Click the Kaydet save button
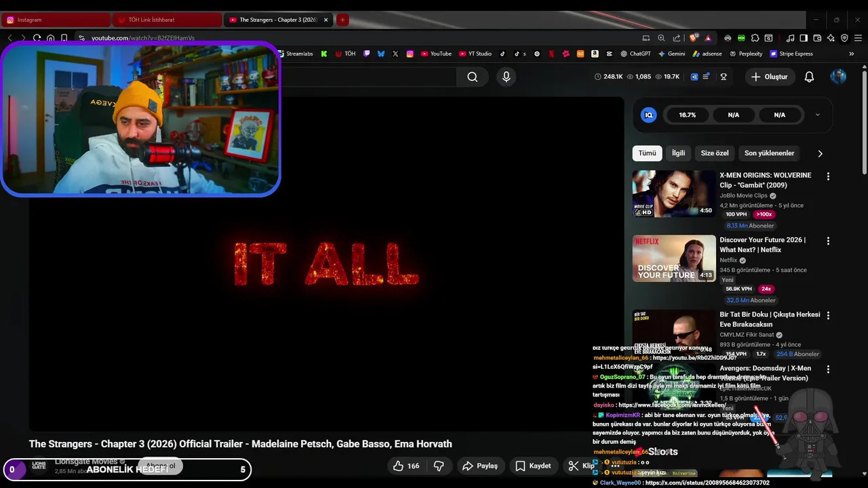 point(533,466)
